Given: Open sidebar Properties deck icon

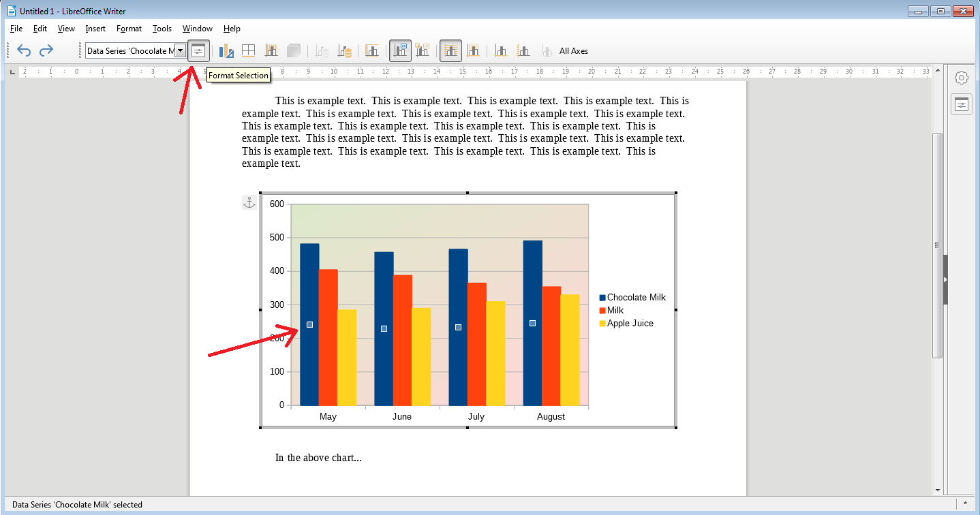Looking at the screenshot, I should tap(962, 104).
